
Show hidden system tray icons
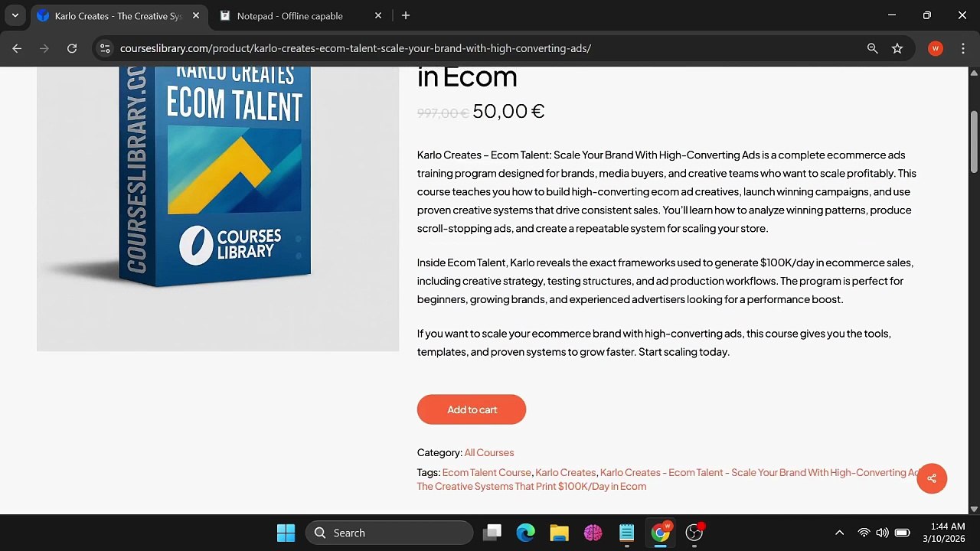839,533
